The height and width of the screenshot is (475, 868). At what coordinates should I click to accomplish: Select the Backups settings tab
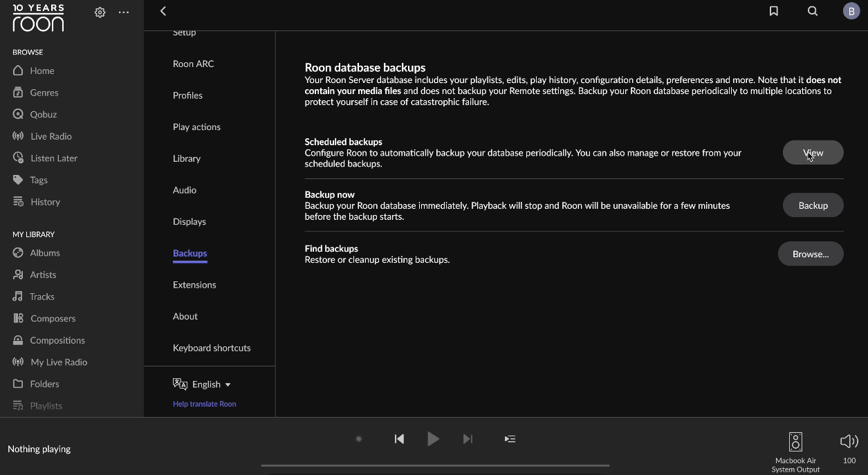190,254
